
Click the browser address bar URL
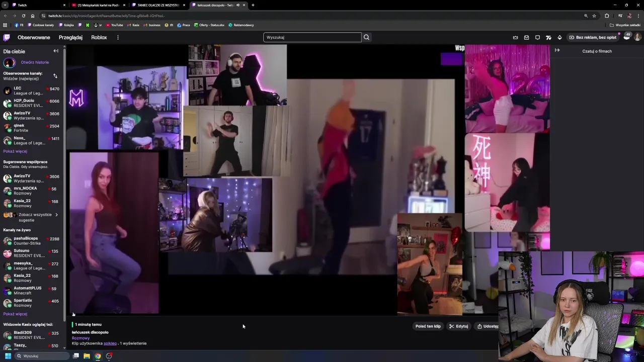pos(107,16)
